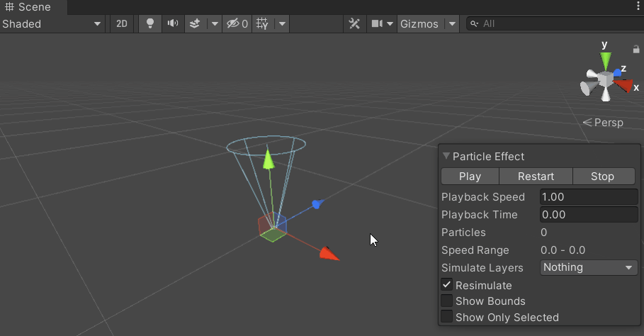The width and height of the screenshot is (644, 336).
Task: Open the Shaded draw mode dropdown
Action: tap(52, 24)
